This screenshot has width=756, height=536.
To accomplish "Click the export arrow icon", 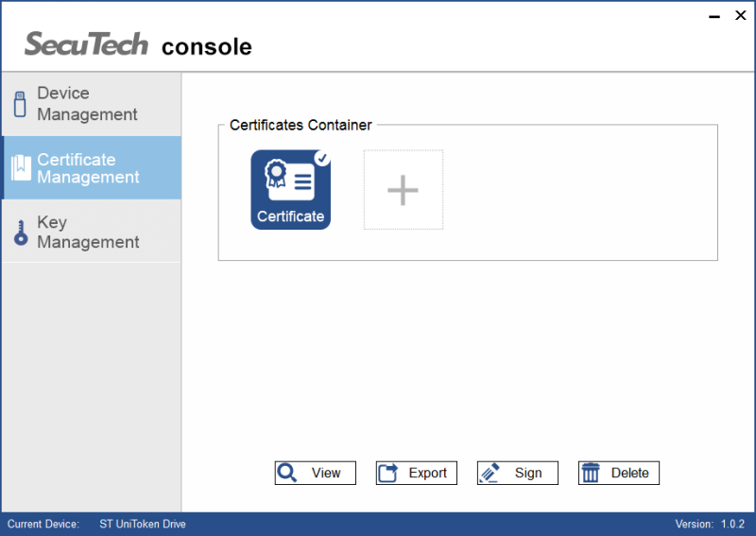I will click(388, 473).
